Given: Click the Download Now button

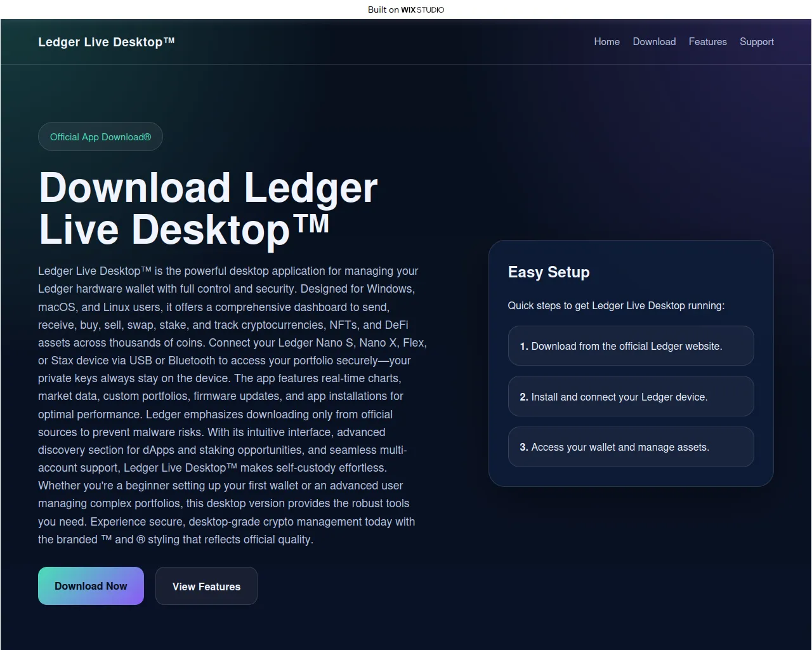Looking at the screenshot, I should pos(91,586).
